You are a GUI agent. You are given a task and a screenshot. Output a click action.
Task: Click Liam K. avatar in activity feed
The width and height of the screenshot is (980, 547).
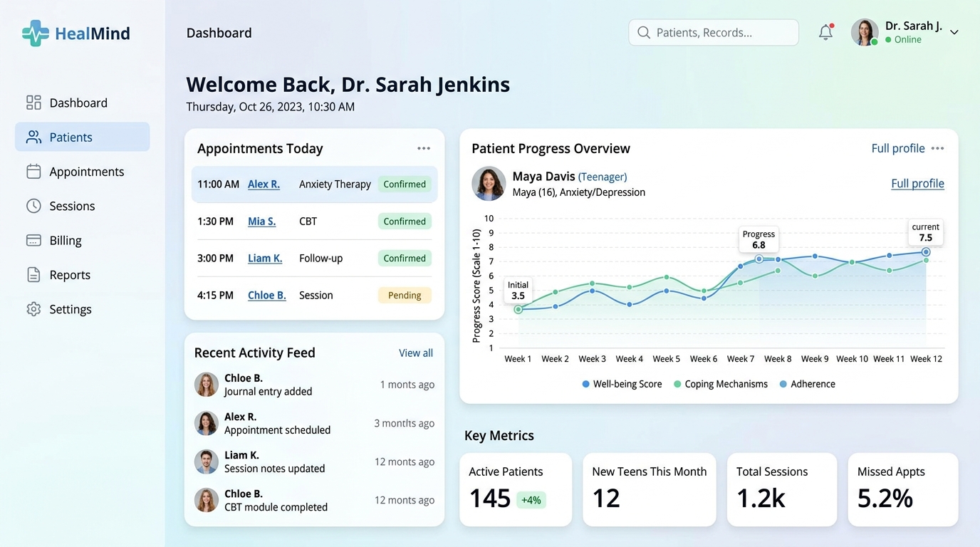click(x=207, y=462)
